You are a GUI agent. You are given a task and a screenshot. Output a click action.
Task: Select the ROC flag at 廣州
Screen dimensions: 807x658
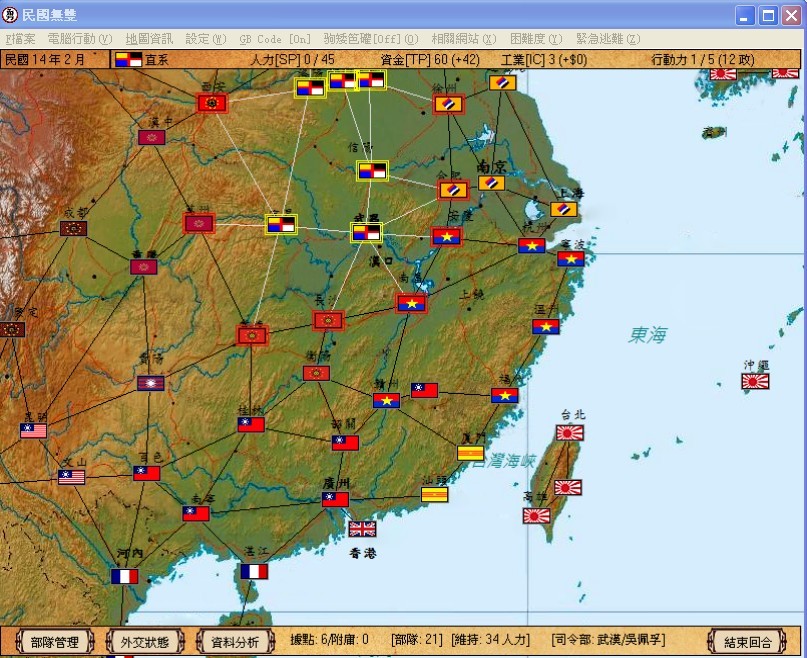pyautogui.click(x=336, y=499)
